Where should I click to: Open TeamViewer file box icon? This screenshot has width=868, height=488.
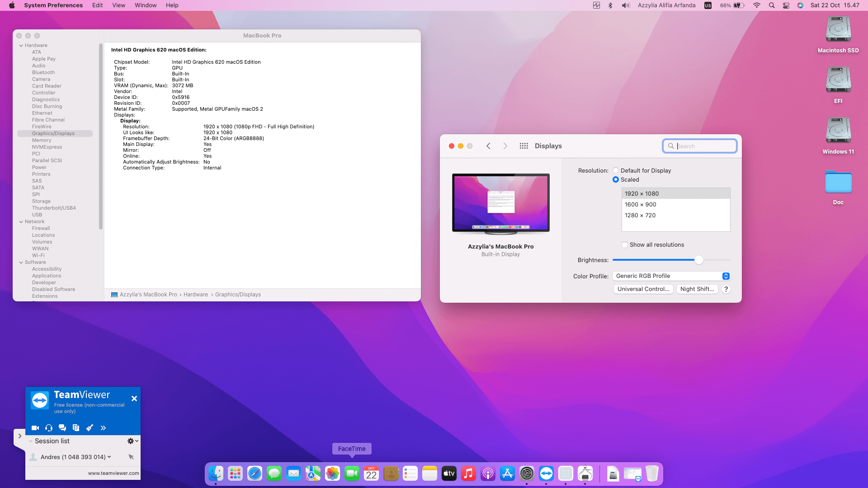tap(76, 428)
